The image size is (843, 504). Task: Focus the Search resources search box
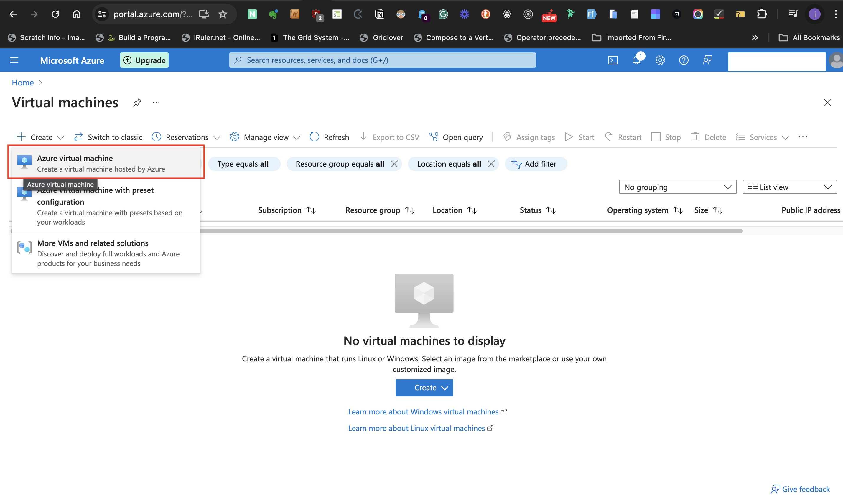coord(382,60)
